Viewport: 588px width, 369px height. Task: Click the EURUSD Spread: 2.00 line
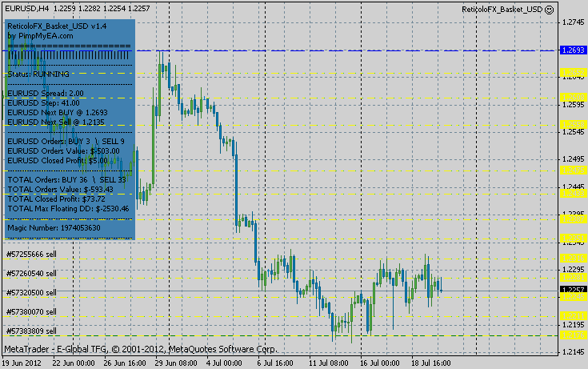click(46, 94)
